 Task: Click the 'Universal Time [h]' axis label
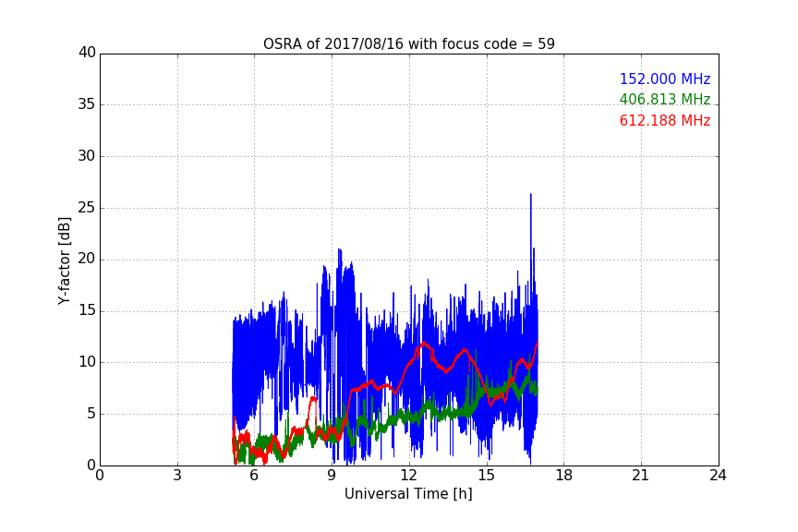pos(408,494)
